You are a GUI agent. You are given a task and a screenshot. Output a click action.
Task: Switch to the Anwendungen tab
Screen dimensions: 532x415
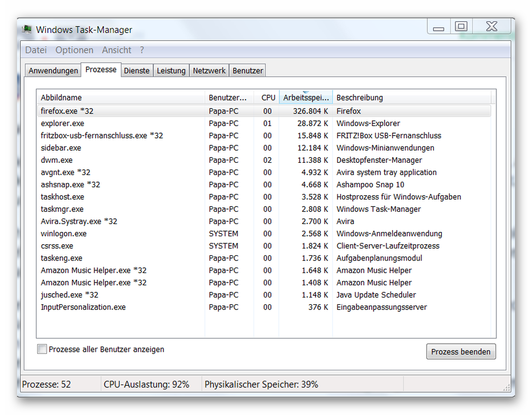click(53, 71)
